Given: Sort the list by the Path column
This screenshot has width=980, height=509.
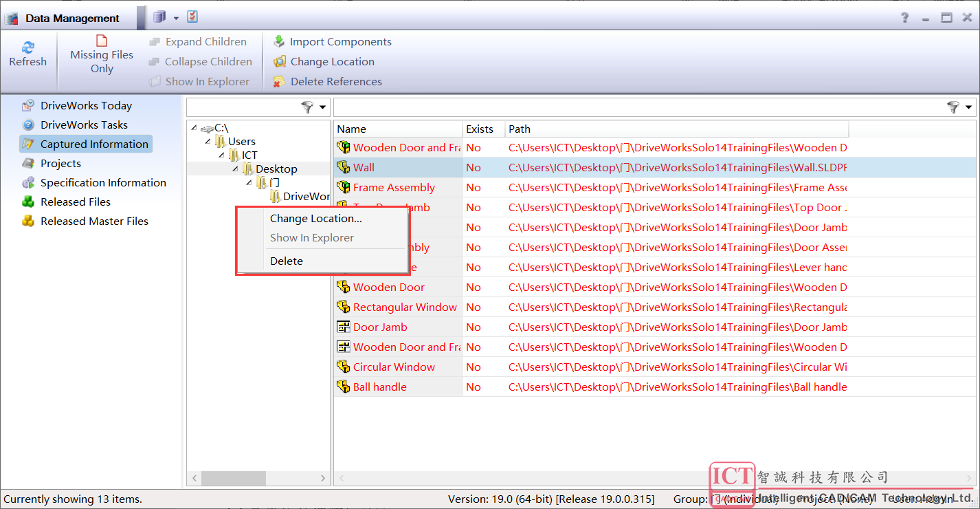Looking at the screenshot, I should pyautogui.click(x=677, y=129).
